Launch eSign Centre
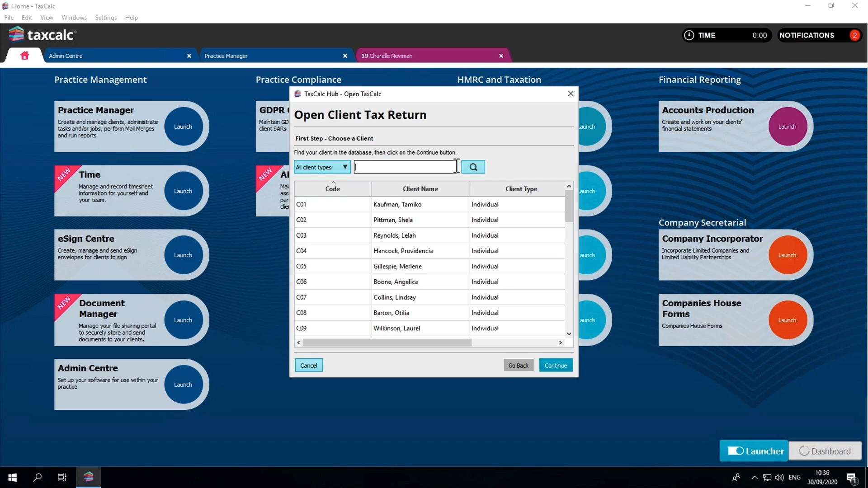868x488 pixels. [x=183, y=255]
